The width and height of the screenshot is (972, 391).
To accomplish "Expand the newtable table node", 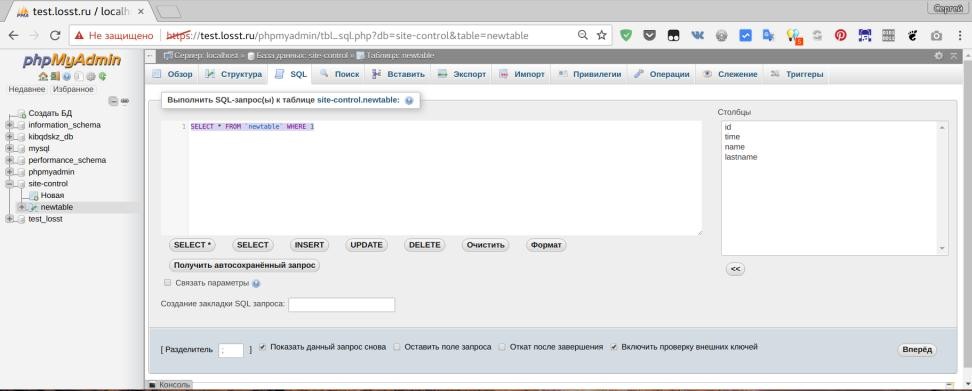I will tap(21, 207).
